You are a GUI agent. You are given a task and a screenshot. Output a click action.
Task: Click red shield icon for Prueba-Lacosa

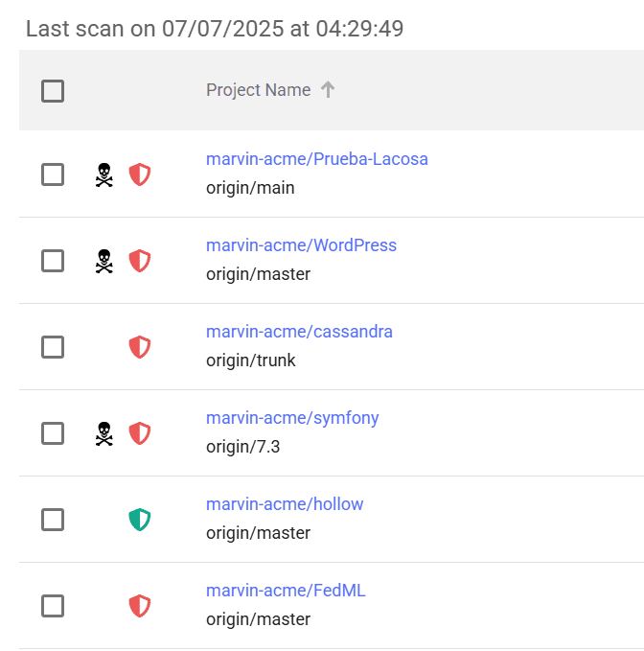[140, 174]
